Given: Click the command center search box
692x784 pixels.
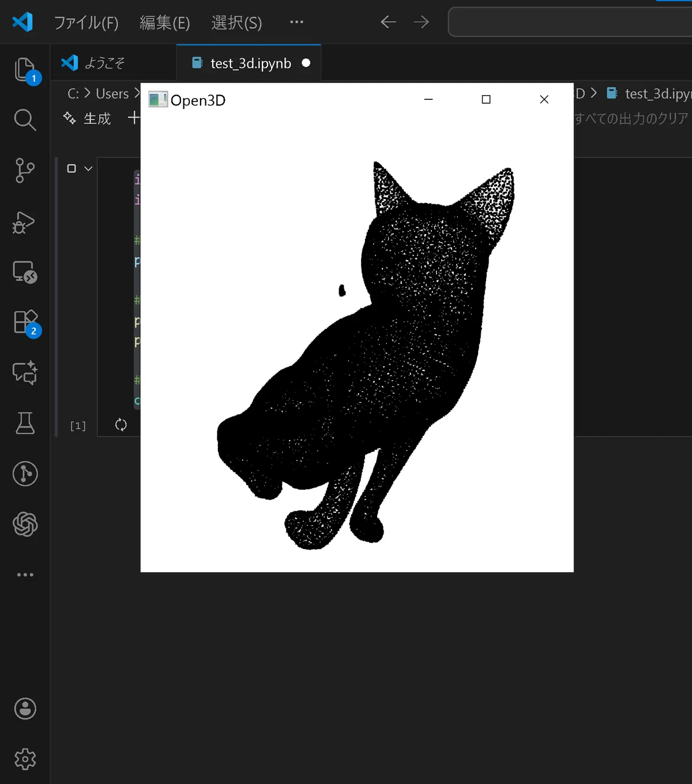Looking at the screenshot, I should [x=570, y=22].
